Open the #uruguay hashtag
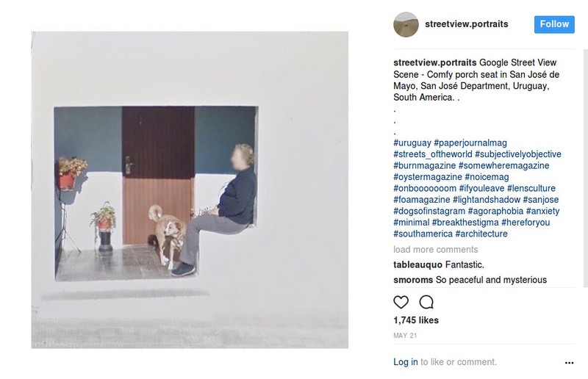The width and height of the screenshot is (588, 379). (x=412, y=142)
